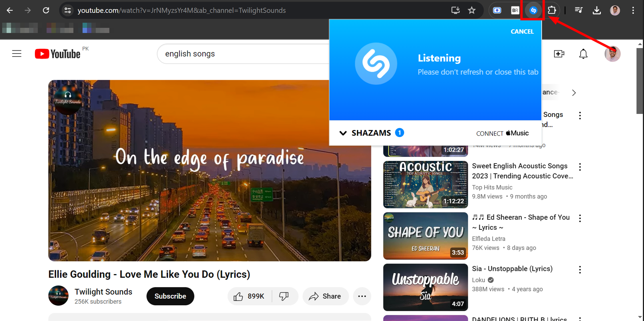Click the video player
The height and width of the screenshot is (321, 644).
[210, 170]
